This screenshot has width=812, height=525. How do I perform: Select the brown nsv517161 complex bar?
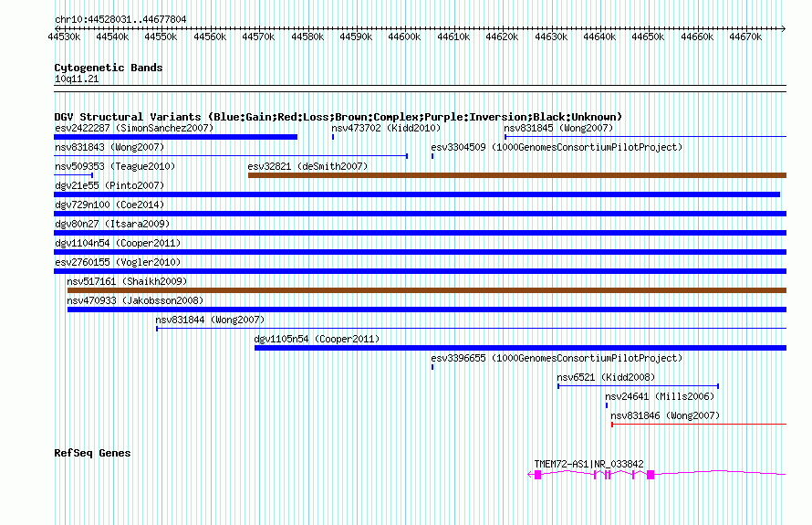tap(427, 290)
